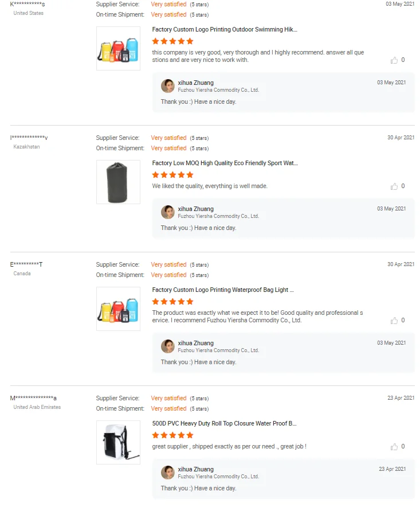Click the five-star rating on the Kazakhstan review
The image size is (420, 511).
(x=173, y=175)
